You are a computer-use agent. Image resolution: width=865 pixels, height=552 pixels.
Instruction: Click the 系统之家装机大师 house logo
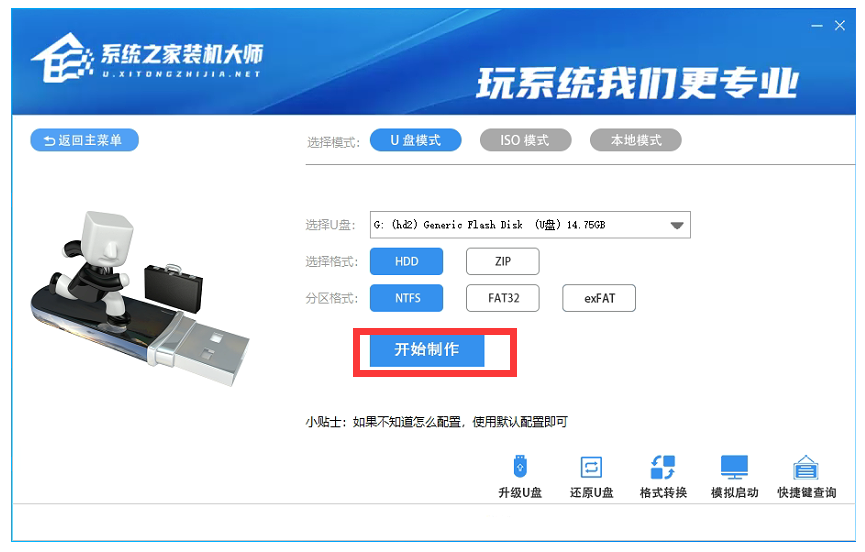point(62,58)
